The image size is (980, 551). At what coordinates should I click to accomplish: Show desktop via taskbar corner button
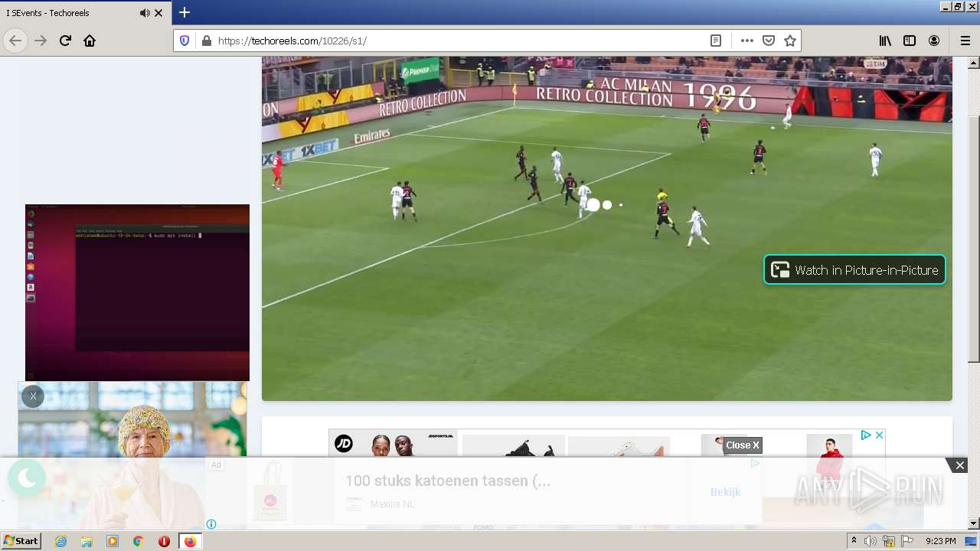pos(972,541)
